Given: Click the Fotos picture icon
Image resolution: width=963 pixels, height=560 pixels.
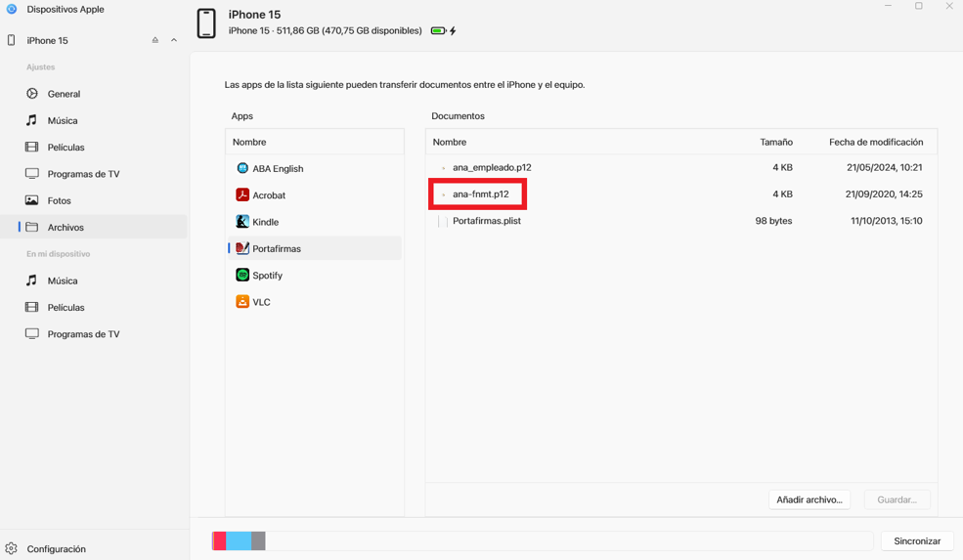Looking at the screenshot, I should [32, 200].
